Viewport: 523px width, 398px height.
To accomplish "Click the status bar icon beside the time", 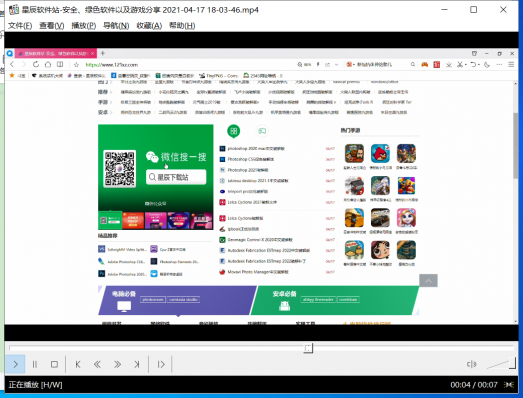I will coord(509,385).
